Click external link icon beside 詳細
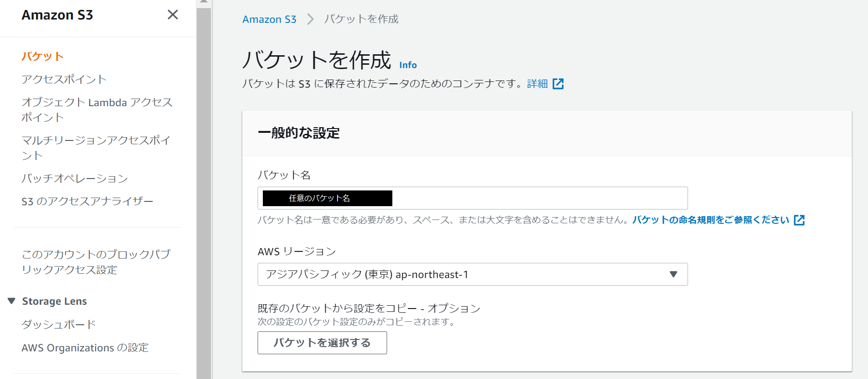The width and height of the screenshot is (868, 379). (x=558, y=84)
